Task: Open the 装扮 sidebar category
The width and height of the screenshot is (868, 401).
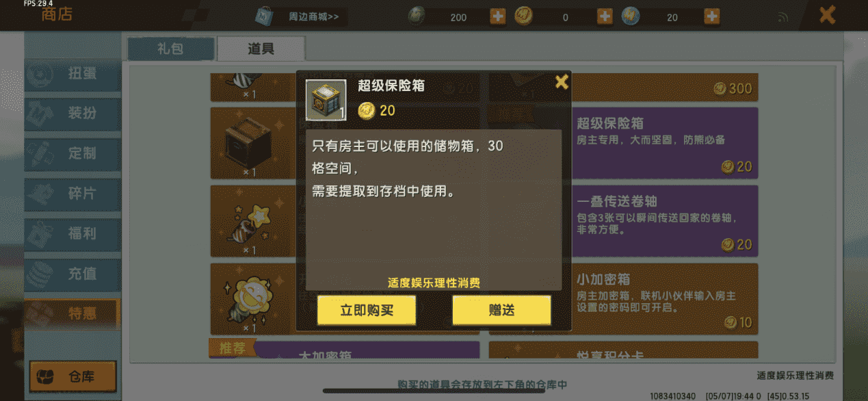Action: [x=73, y=114]
